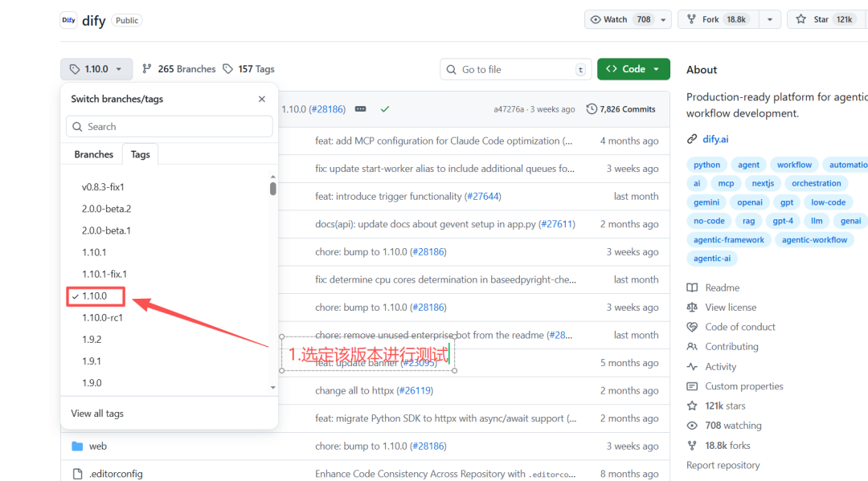This screenshot has height=481, width=868.
Task: Open the web folder
Action: pos(98,446)
